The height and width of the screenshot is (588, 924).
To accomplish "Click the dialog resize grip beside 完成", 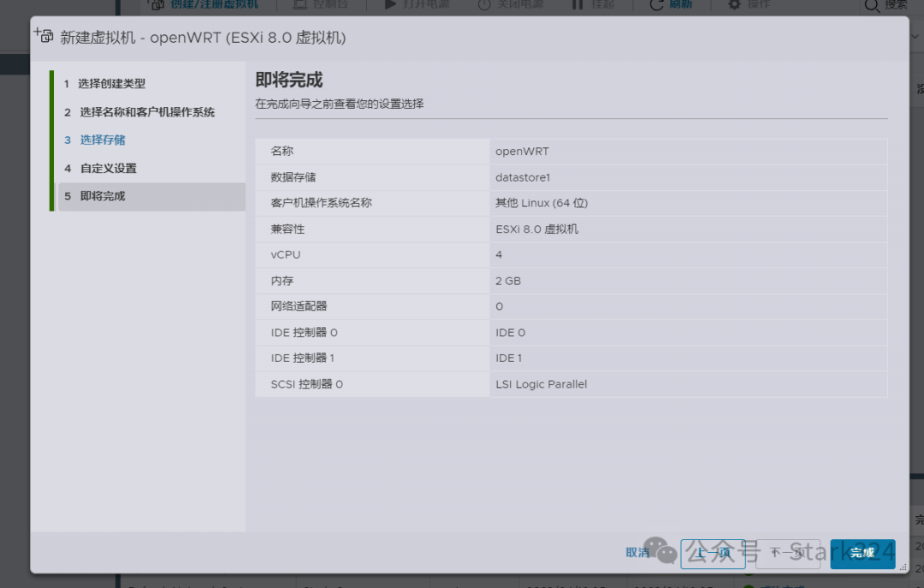I will click(903, 567).
